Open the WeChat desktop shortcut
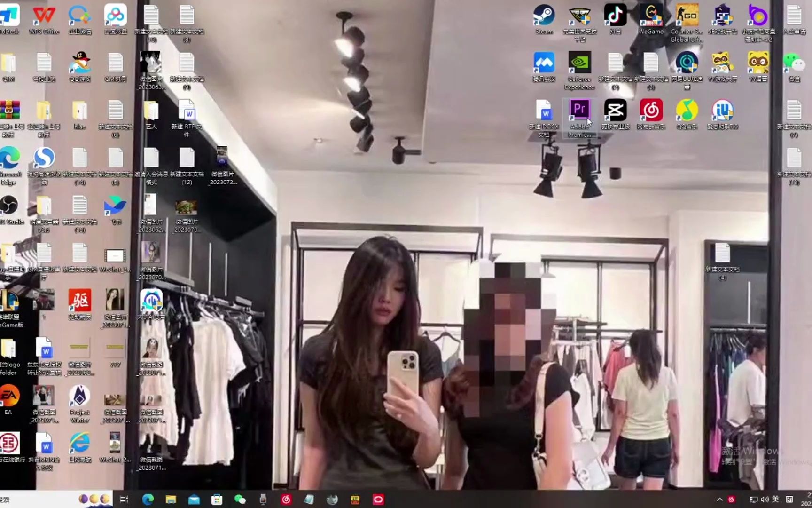The image size is (812, 508). 794,67
